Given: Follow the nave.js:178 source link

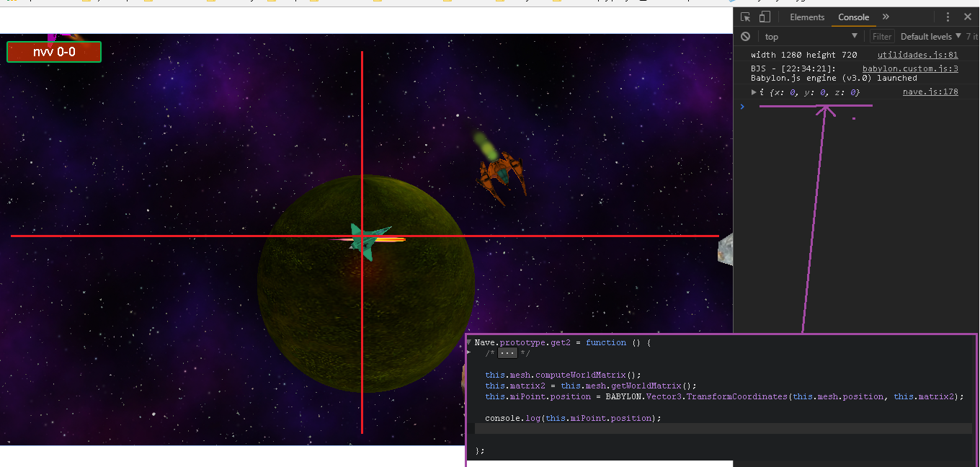Looking at the screenshot, I should click(x=930, y=92).
